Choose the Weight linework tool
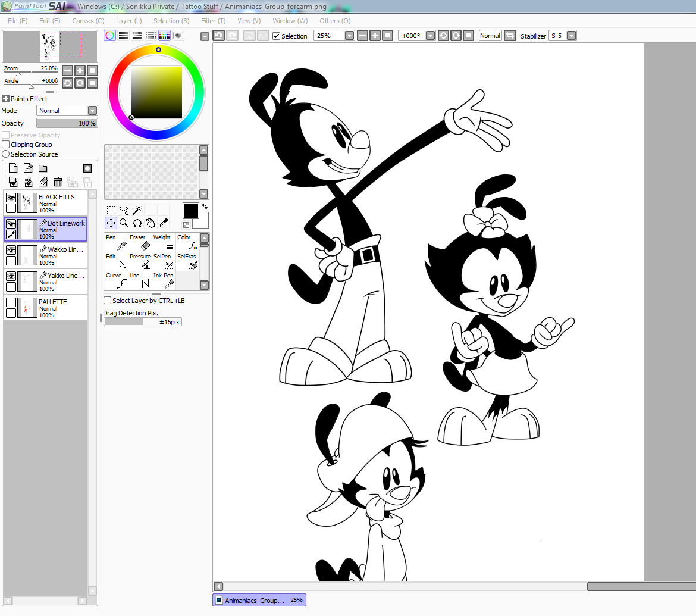The height and width of the screenshot is (616, 696). [x=164, y=242]
